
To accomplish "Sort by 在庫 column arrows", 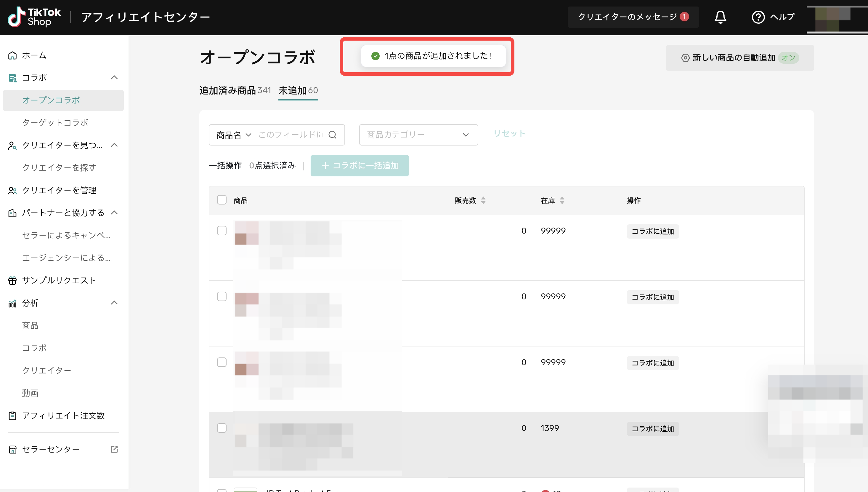I will [x=562, y=200].
